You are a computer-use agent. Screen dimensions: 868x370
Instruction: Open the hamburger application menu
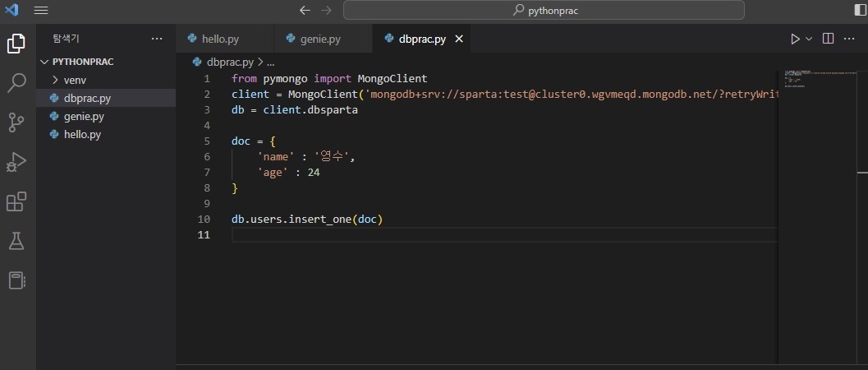[41, 10]
